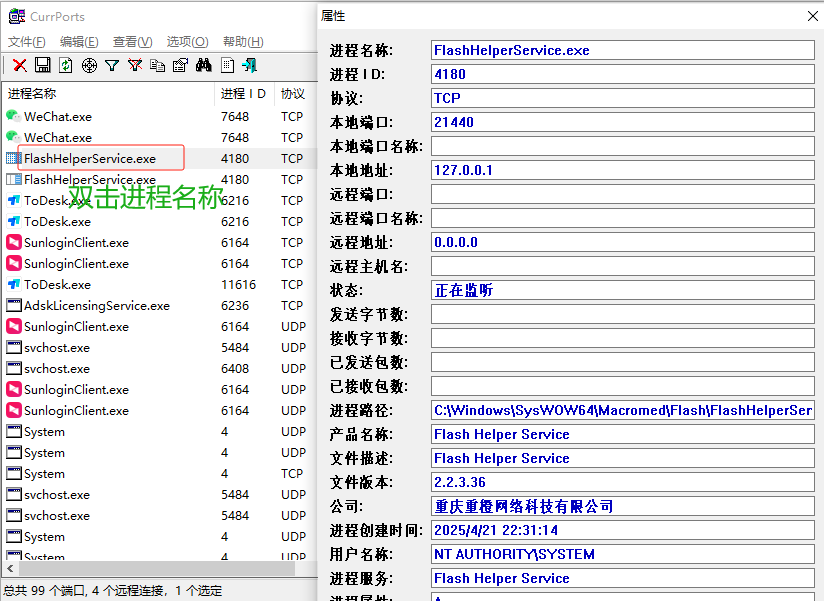
Task: Click the AdskLicensingService.exe row icon
Action: [14, 306]
